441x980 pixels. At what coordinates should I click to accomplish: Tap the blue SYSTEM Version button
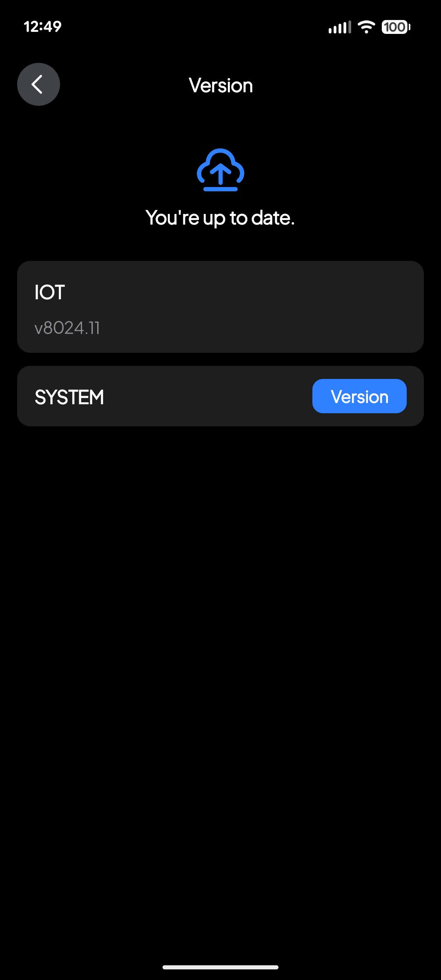click(x=359, y=396)
